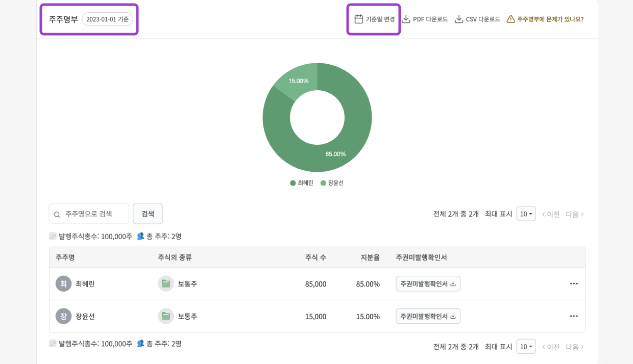Click the CSV 다운로드 download icon
Viewport: 633px width, 364px height.
[459, 19]
